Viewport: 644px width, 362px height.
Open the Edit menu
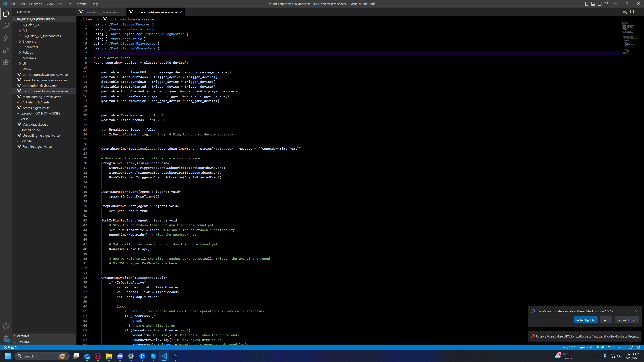(x=22, y=4)
